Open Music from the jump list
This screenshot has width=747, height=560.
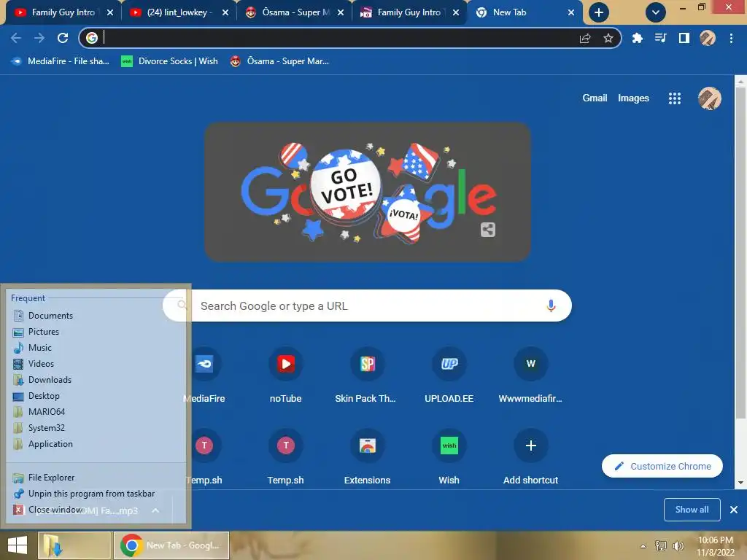pyautogui.click(x=96, y=348)
